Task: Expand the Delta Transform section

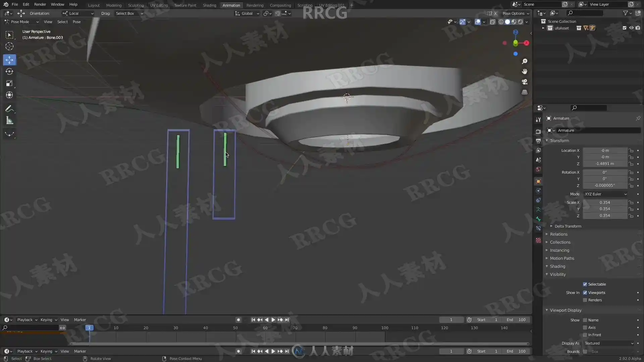Action: (x=568, y=226)
